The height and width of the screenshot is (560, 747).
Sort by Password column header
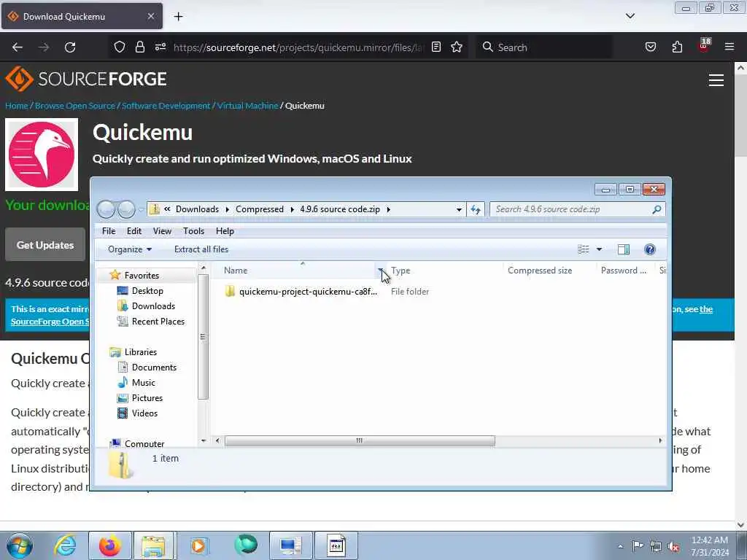pos(625,270)
